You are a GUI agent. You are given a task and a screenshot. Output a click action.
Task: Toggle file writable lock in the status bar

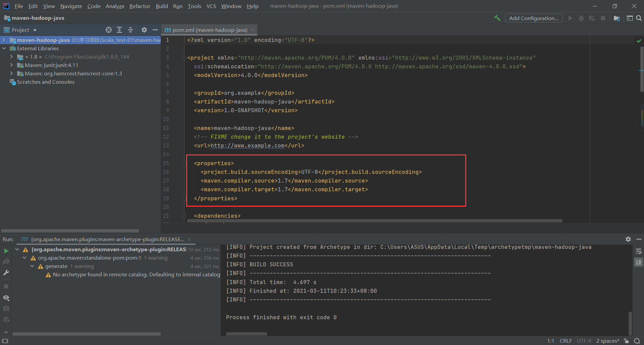tap(627, 341)
